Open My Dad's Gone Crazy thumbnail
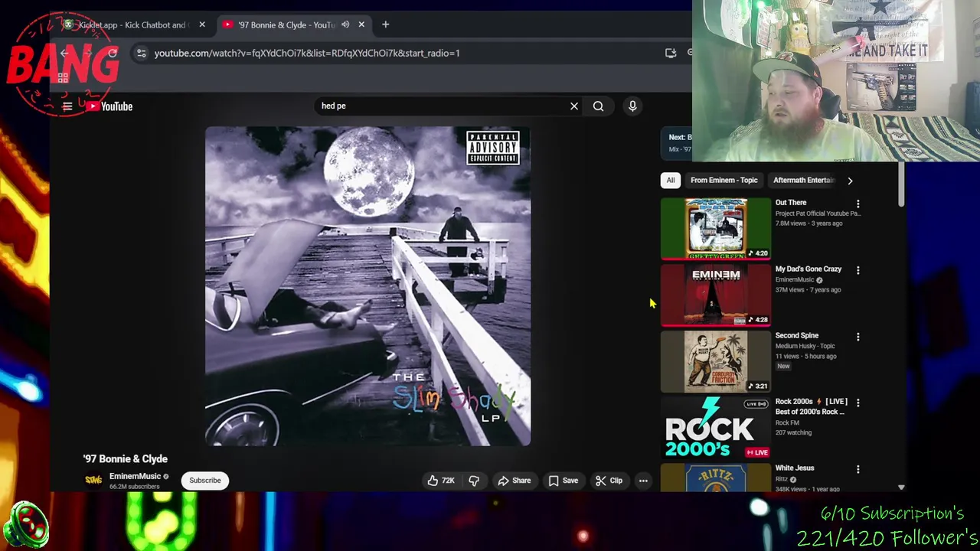The height and width of the screenshot is (551, 980). 716,295
